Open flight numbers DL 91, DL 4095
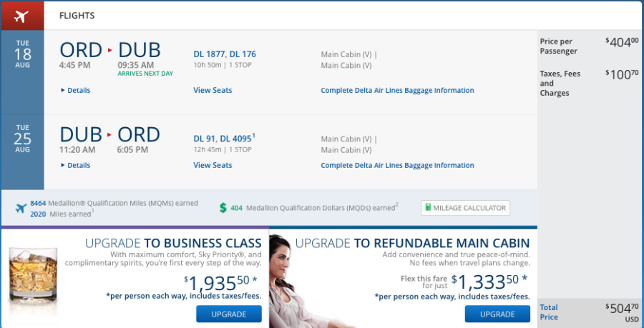The height and width of the screenshot is (328, 644). click(224, 139)
